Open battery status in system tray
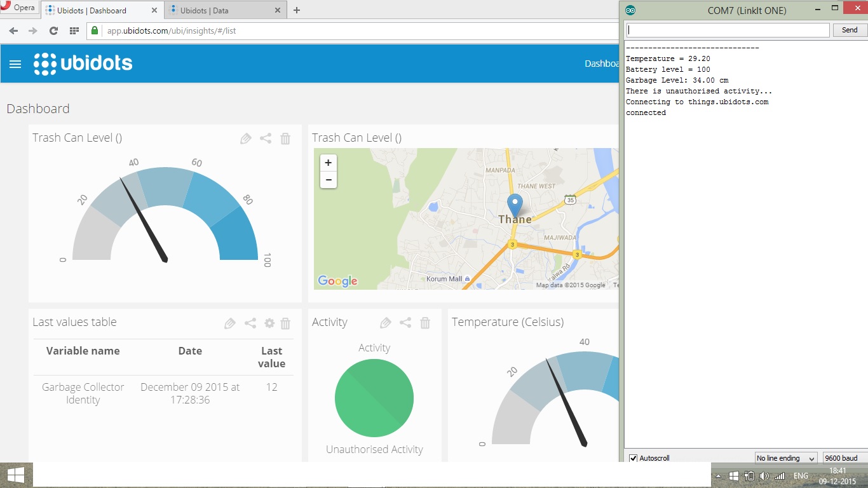The width and height of the screenshot is (868, 488). pyautogui.click(x=749, y=476)
